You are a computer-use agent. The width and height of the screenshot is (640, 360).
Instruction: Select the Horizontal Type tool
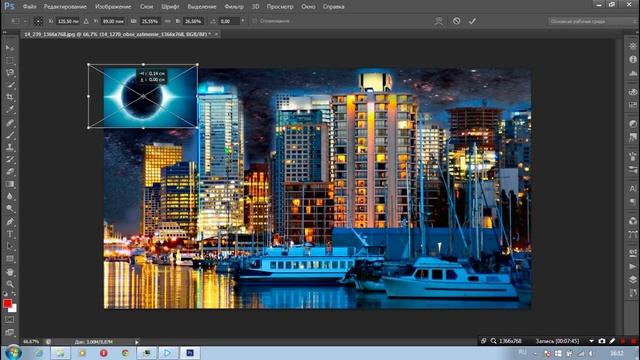(10, 234)
